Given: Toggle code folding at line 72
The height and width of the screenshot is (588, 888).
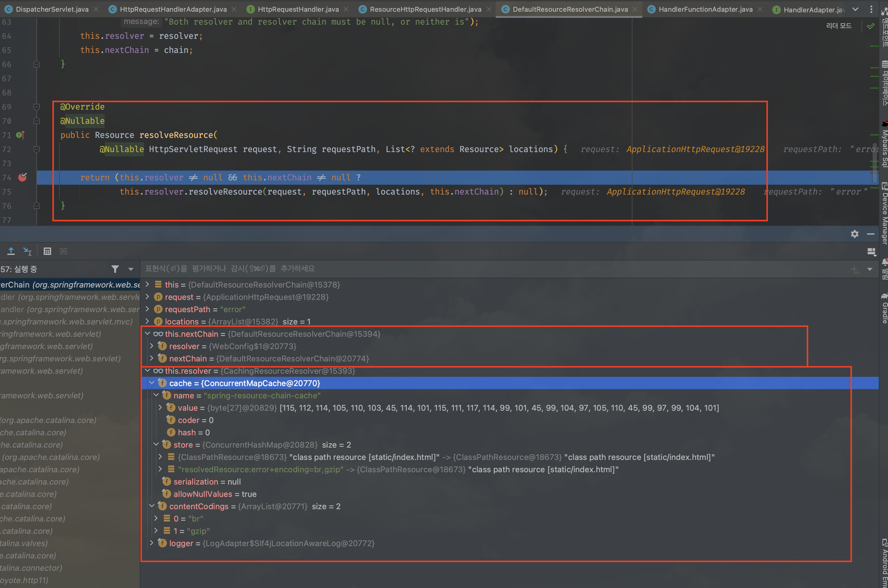Looking at the screenshot, I should point(36,149).
